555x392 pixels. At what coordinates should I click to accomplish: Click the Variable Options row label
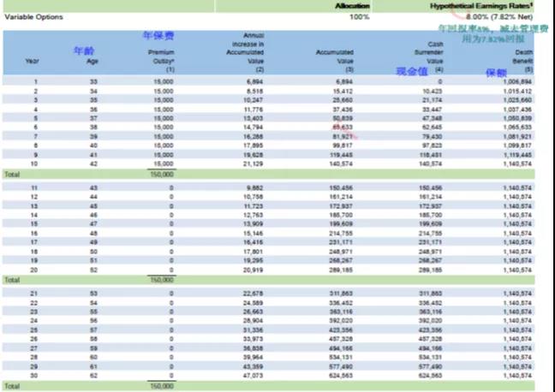[x=31, y=16]
